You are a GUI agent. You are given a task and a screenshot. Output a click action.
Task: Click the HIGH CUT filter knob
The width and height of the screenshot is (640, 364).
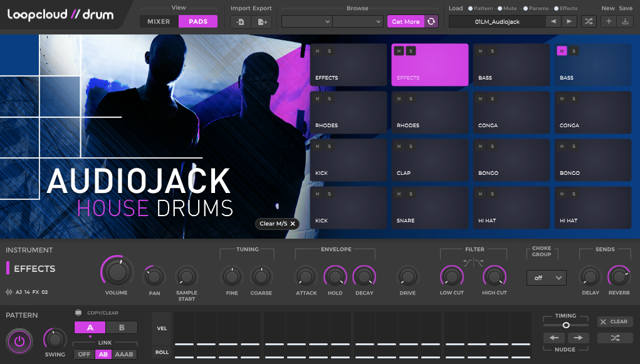click(495, 277)
